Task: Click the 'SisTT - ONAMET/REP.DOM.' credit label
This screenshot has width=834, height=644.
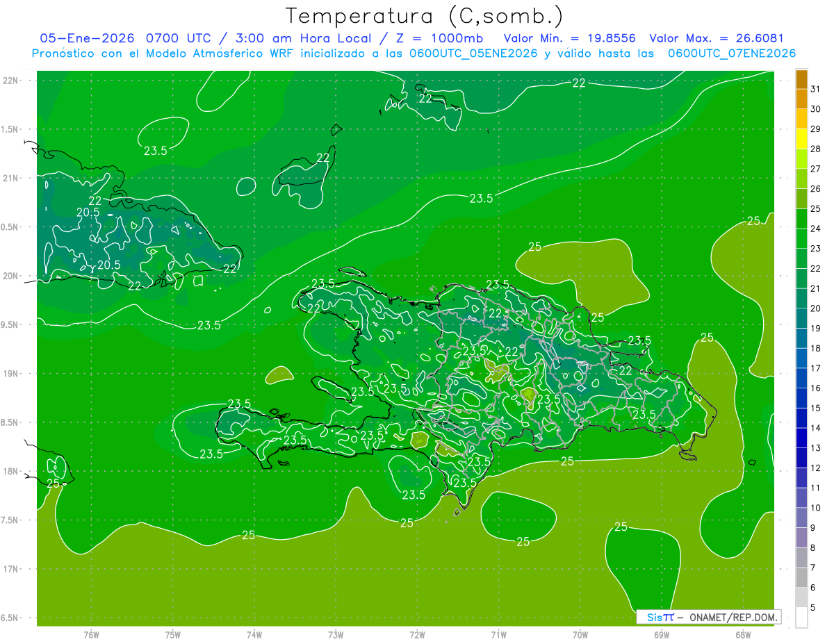Action: (709, 617)
